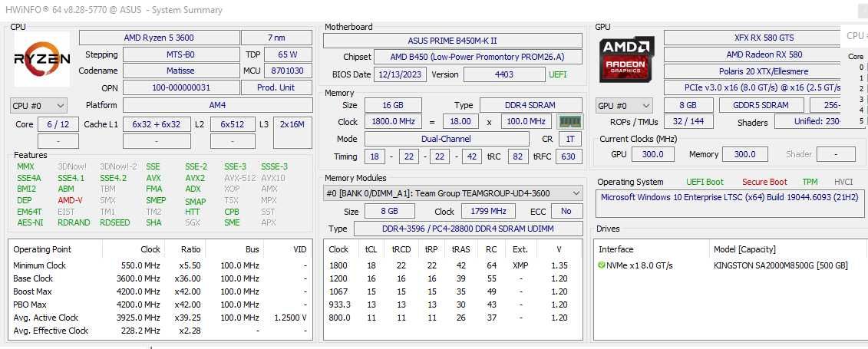The width and height of the screenshot is (868, 349).
Task: Click the BIOS Date 12/13/2023 field
Action: tap(401, 74)
